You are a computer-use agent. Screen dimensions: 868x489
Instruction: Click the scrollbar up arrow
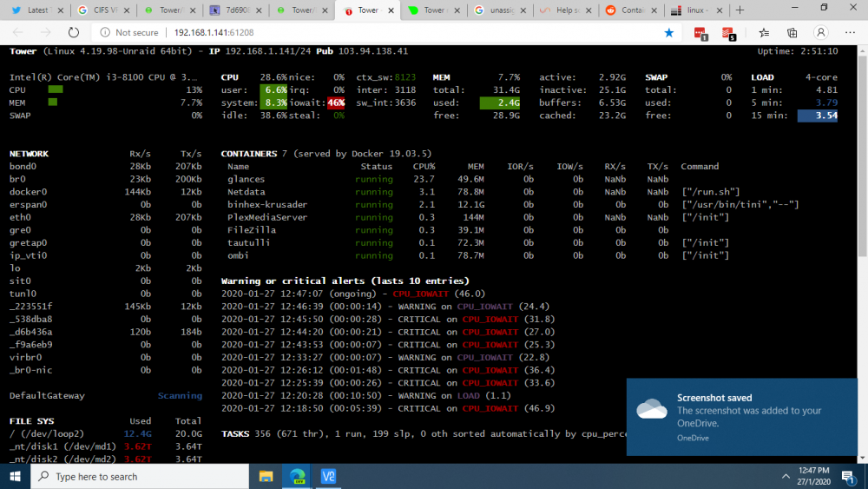(x=863, y=50)
